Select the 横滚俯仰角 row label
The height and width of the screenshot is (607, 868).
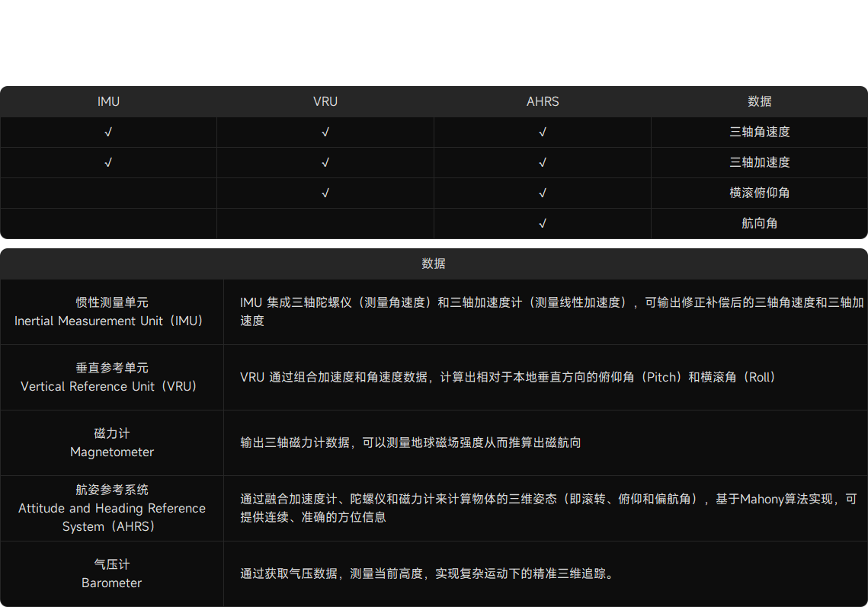759,193
